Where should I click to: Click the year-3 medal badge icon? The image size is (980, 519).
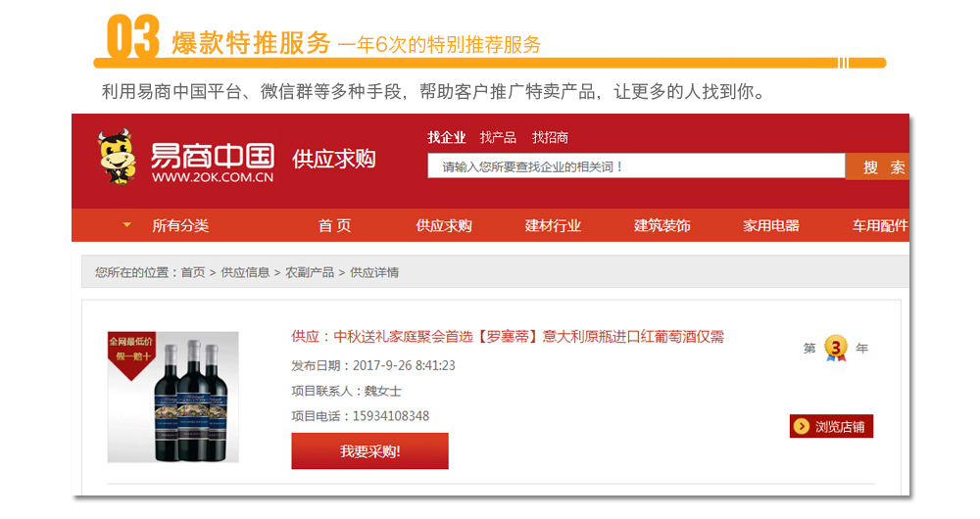tap(836, 349)
